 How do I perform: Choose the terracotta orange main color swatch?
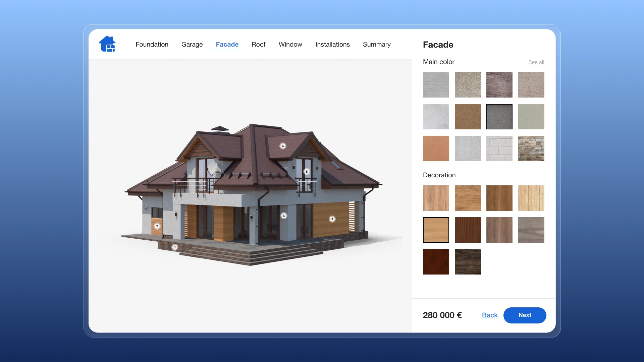(436, 148)
